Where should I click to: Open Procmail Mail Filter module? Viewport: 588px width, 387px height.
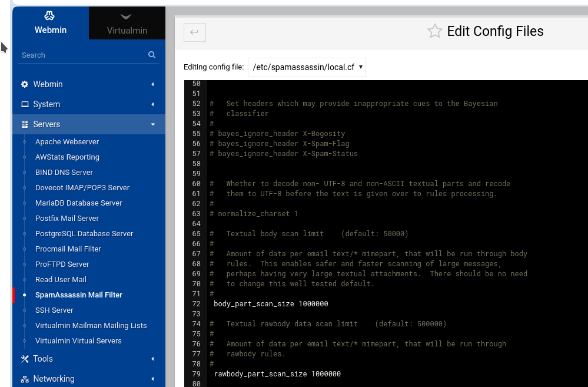tap(68, 249)
